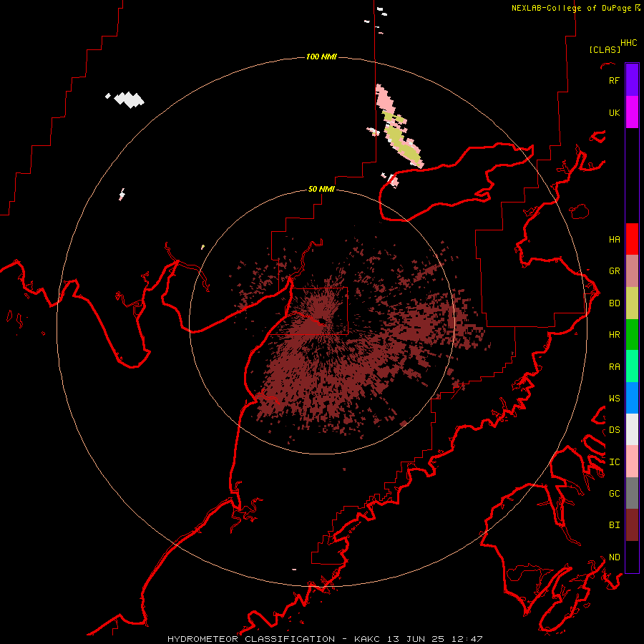Click the "KAKC" radar site identifier
Viewport: 644px width, 644px height.
tap(367, 639)
